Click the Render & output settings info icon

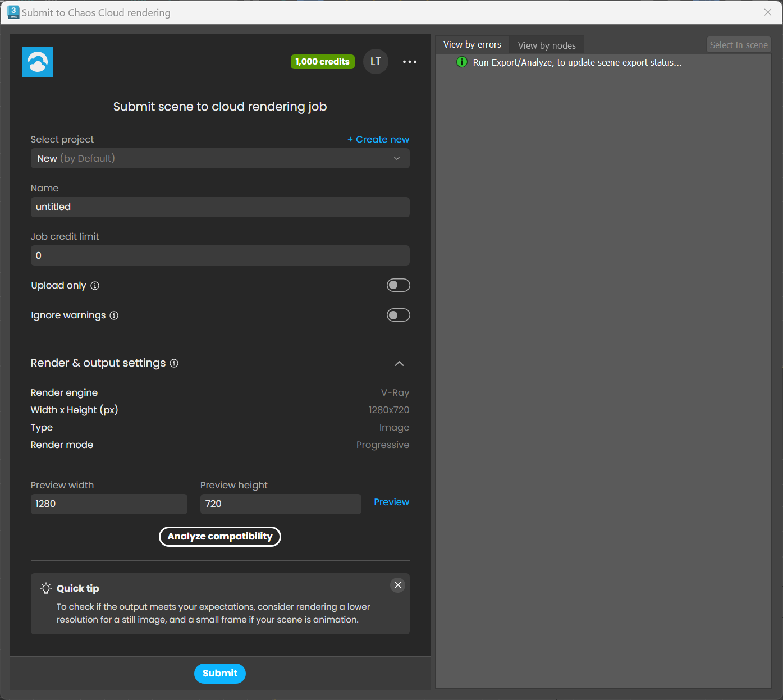point(174,363)
